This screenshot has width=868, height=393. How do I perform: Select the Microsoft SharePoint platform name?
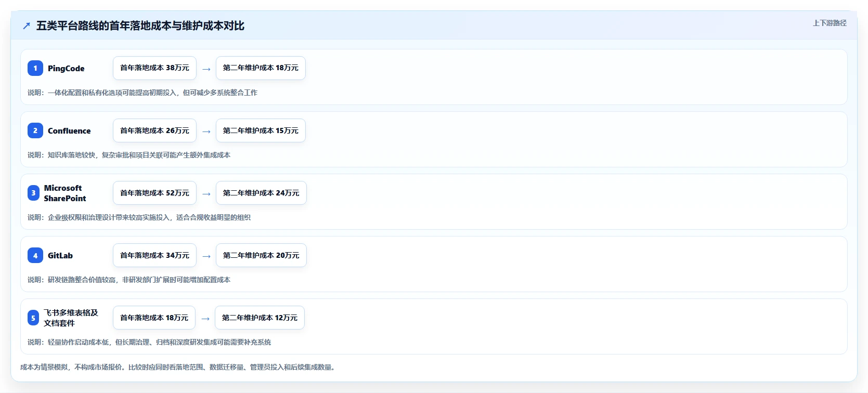pyautogui.click(x=65, y=193)
